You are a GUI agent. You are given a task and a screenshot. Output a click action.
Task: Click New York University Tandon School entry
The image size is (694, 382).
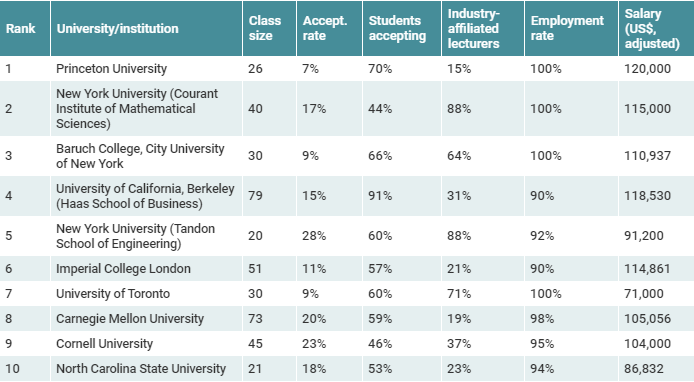(135, 236)
